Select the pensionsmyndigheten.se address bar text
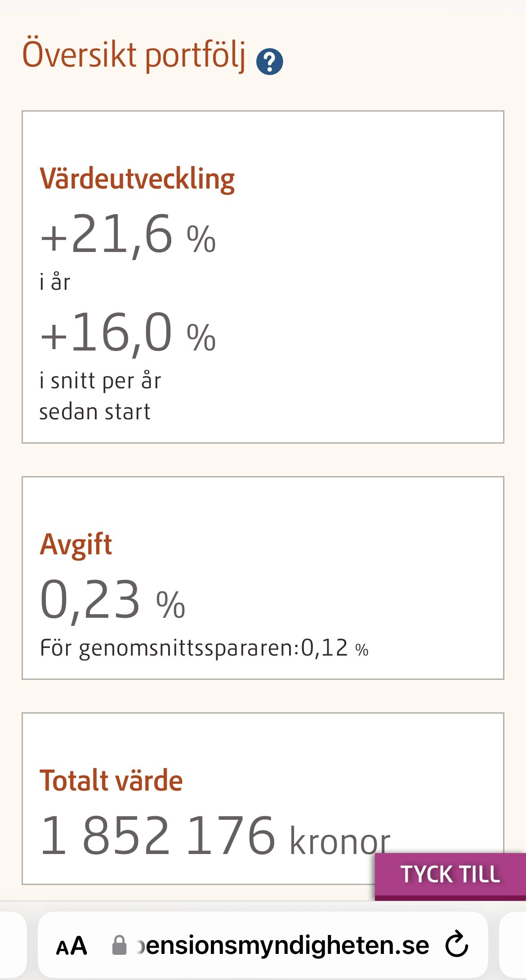 click(283, 945)
